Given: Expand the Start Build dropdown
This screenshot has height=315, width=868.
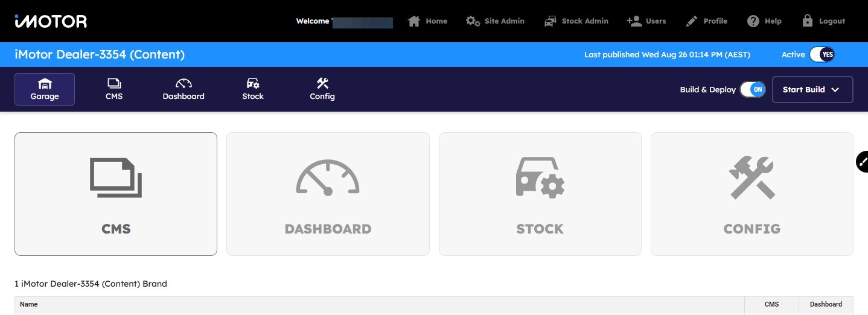Looking at the screenshot, I should click(812, 89).
